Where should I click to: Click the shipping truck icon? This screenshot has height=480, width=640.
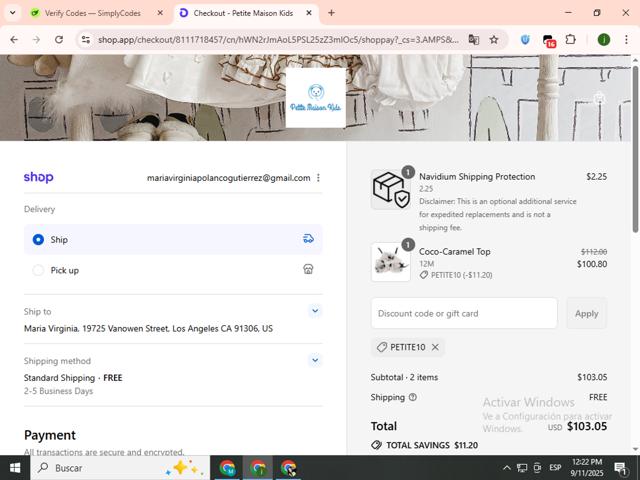[x=308, y=239]
